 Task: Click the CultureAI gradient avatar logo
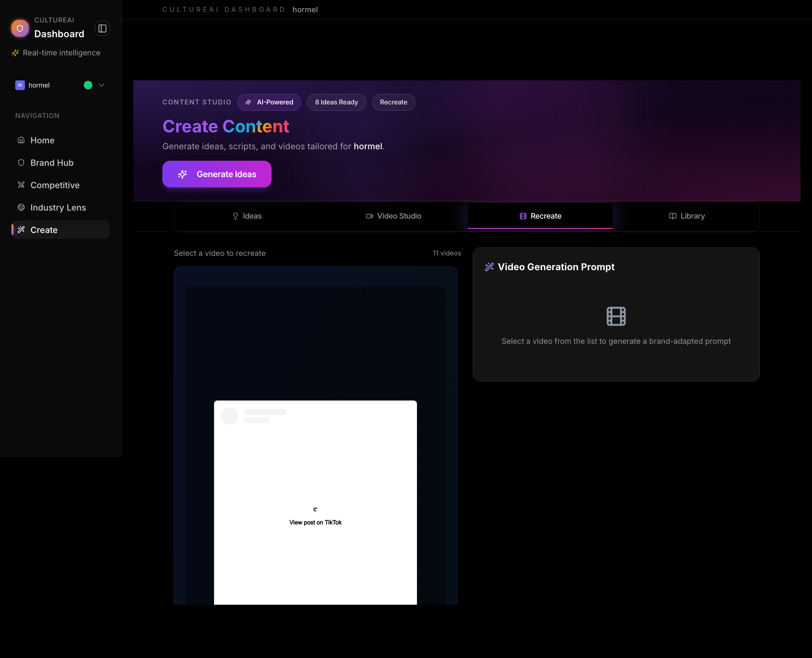20,28
